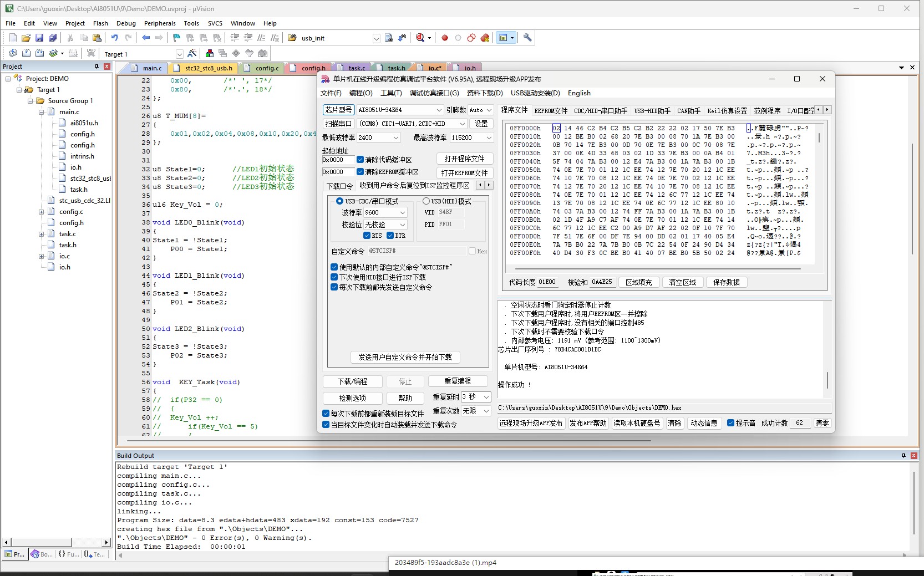Select the USB-CDC/串口模式 radio button

339,201
